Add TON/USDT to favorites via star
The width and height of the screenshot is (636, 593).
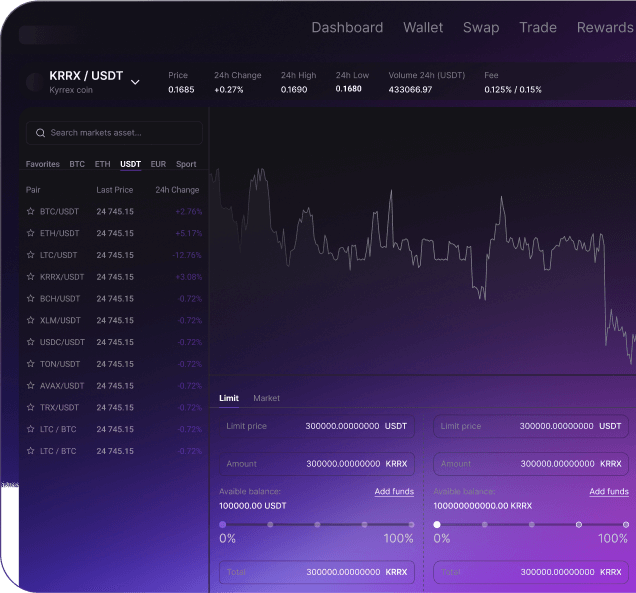point(31,364)
